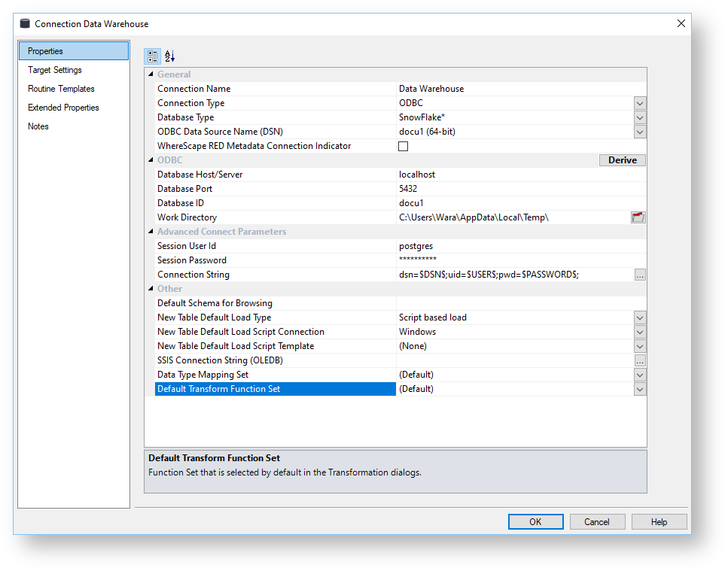Open Database Type dropdown
This screenshot has height=571, width=728.
(x=640, y=118)
